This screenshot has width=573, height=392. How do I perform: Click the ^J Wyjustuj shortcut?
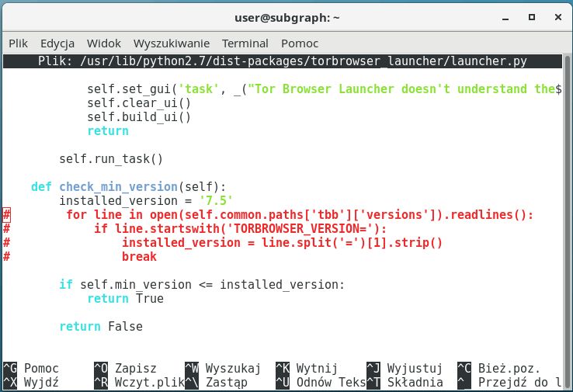[x=405, y=368]
